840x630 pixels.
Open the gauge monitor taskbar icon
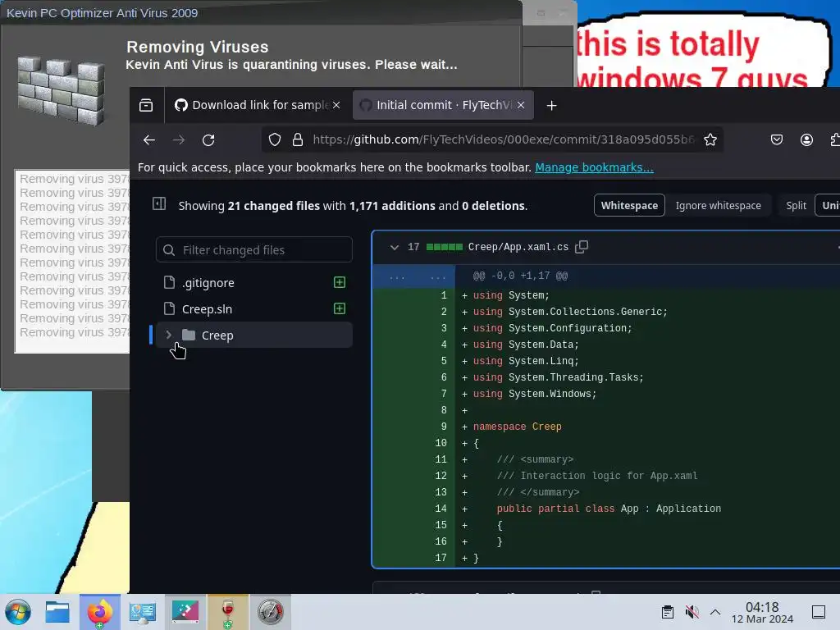point(271,612)
